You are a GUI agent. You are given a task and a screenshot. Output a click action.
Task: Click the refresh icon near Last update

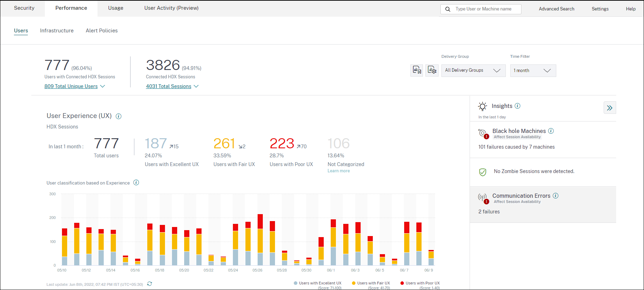[x=149, y=284]
